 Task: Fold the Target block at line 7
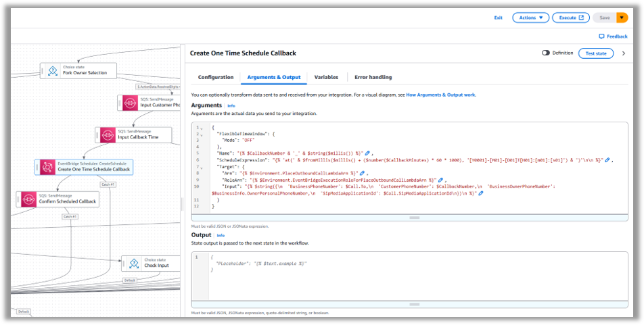point(202,168)
